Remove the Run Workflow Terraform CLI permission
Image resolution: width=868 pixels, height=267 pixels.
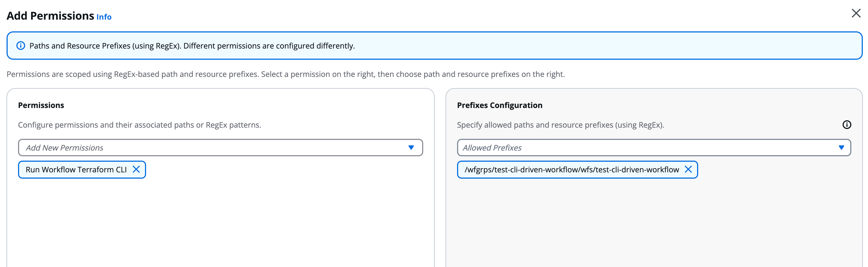click(137, 170)
